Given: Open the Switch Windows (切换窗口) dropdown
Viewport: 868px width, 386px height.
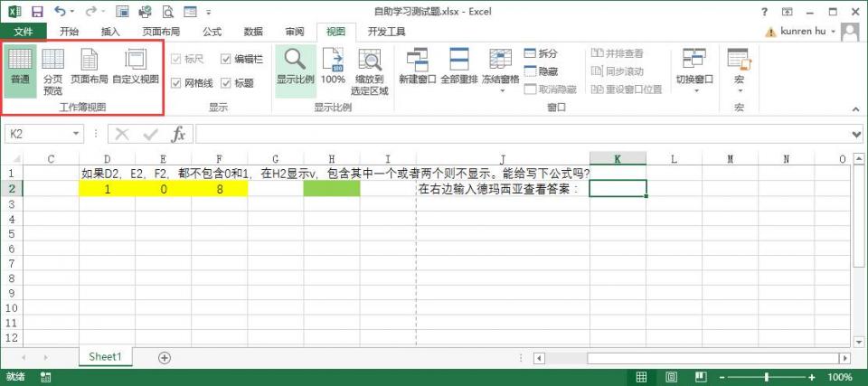Looking at the screenshot, I should [x=694, y=71].
